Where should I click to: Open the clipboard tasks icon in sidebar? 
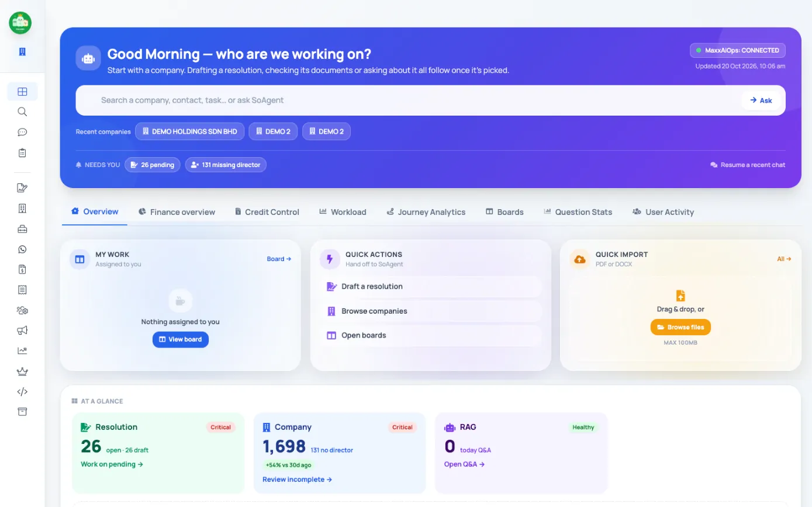coord(22,153)
